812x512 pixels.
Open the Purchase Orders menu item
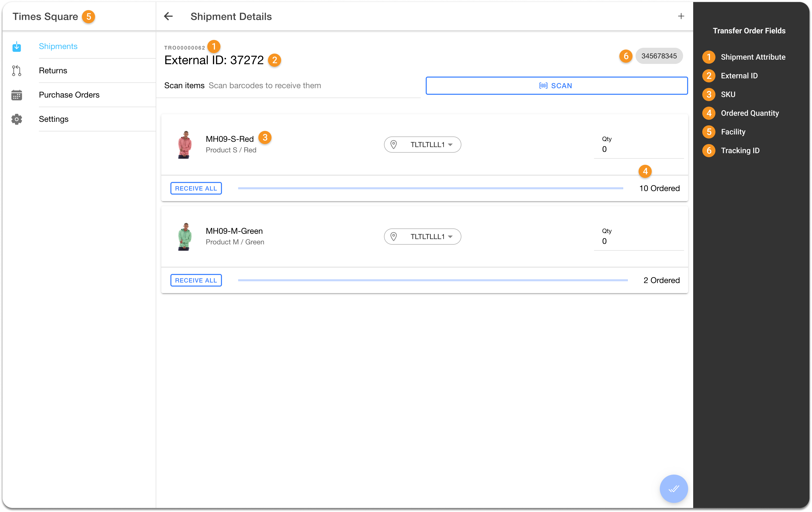point(69,95)
